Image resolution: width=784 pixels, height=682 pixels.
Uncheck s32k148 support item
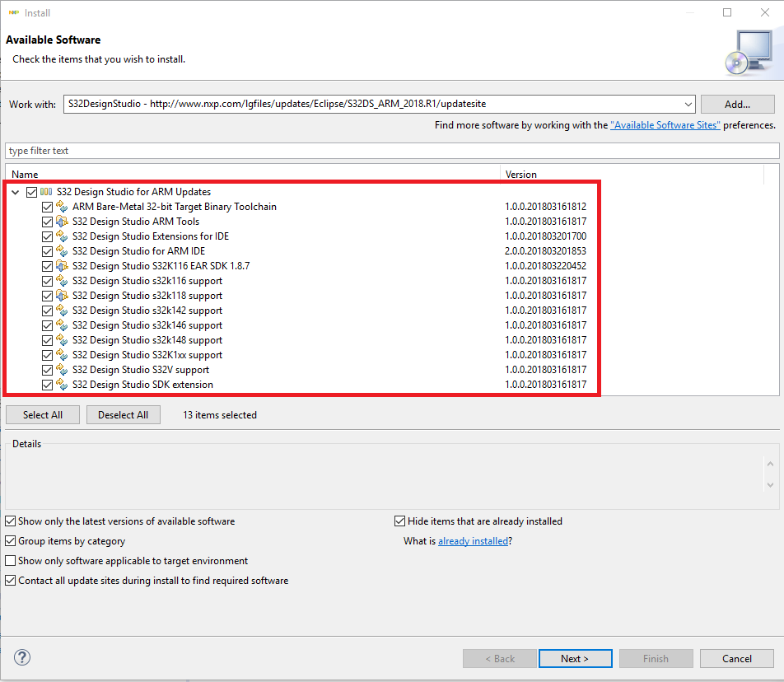pos(47,340)
